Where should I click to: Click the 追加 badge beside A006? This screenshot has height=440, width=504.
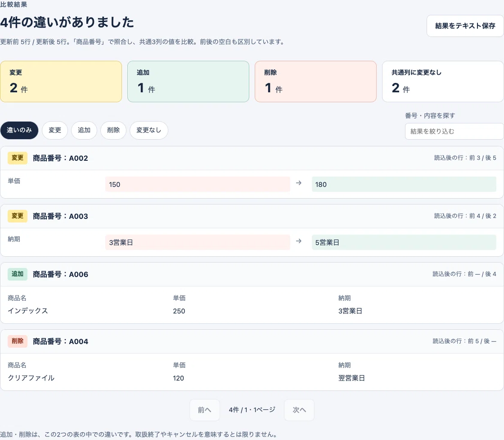click(18, 274)
